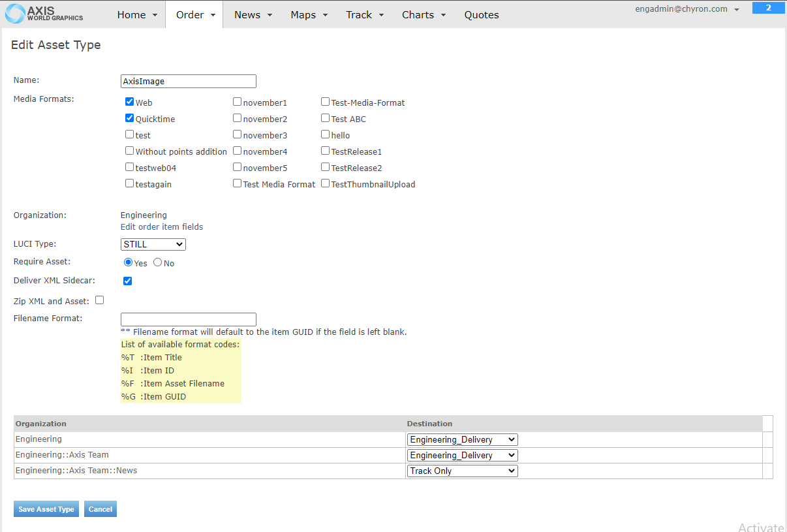The width and height of the screenshot is (787, 532).
Task: Go to the Quotes tab
Action: tap(482, 14)
